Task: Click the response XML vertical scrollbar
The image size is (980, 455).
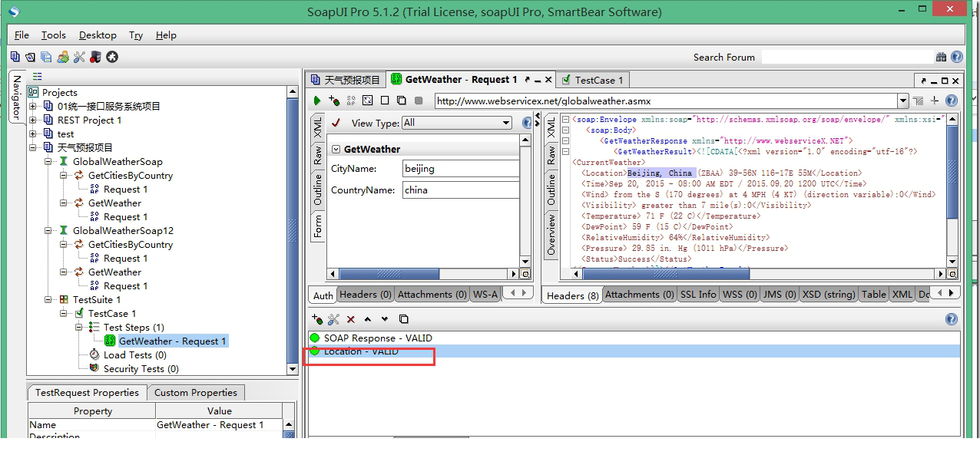Action: pyautogui.click(x=952, y=190)
